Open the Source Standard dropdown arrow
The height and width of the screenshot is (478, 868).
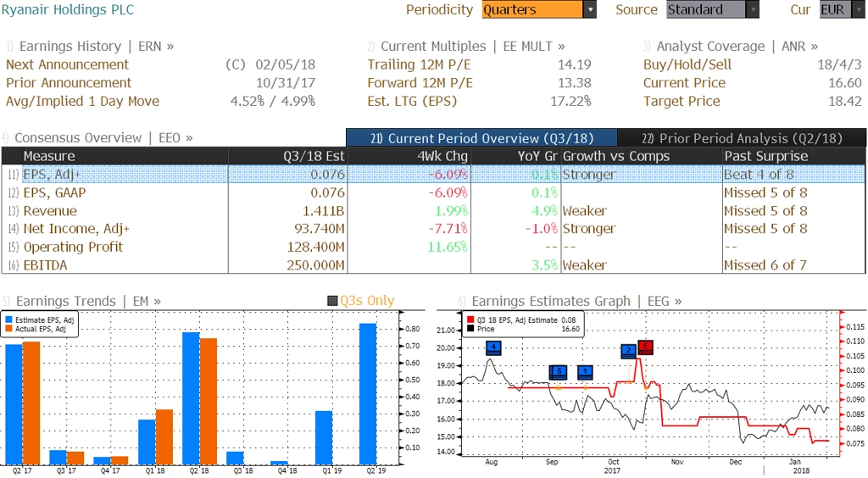point(753,9)
